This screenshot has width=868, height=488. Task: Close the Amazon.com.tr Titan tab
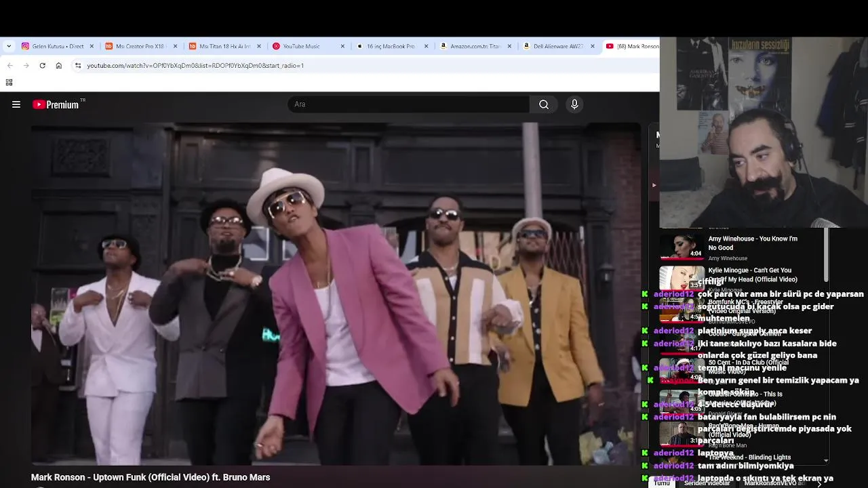point(510,46)
